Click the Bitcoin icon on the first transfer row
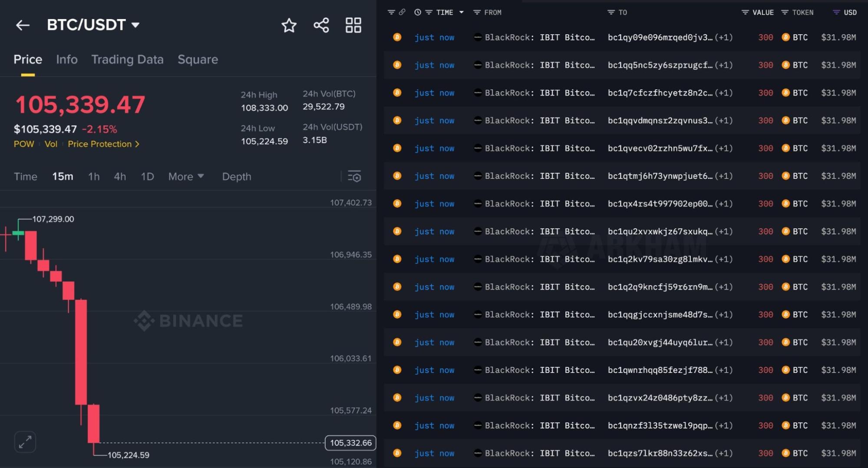 click(396, 37)
